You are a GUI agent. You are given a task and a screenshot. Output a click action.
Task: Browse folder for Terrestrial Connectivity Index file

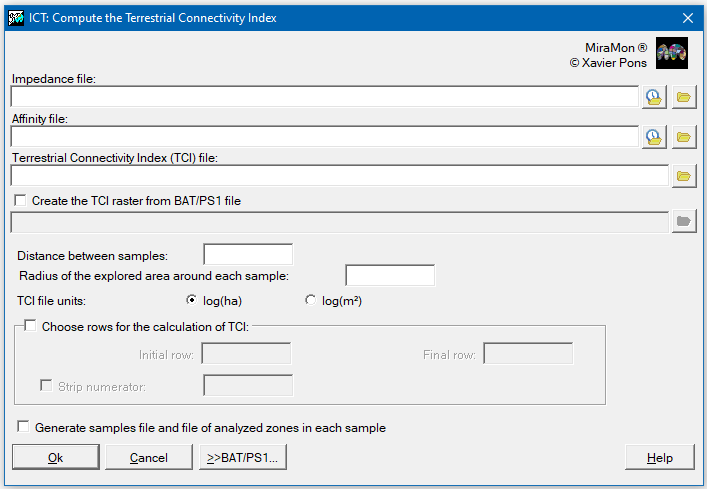tap(684, 176)
